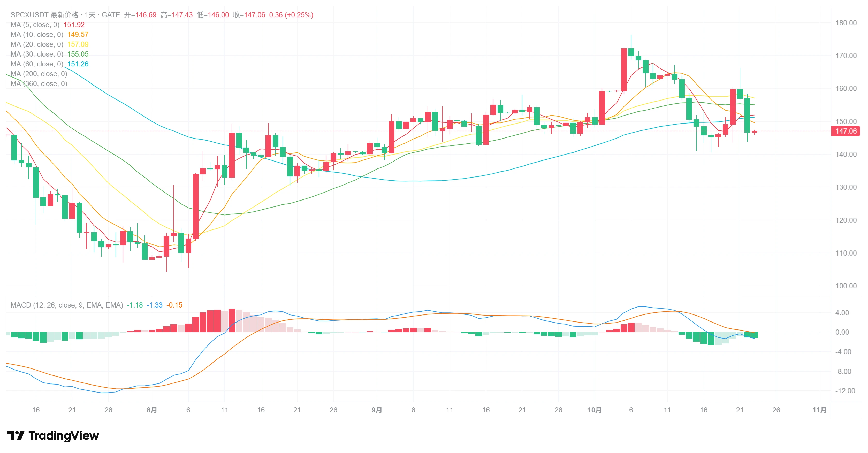Click the MACD histogram value -1.18
The width and height of the screenshot is (868, 453).
click(x=135, y=305)
